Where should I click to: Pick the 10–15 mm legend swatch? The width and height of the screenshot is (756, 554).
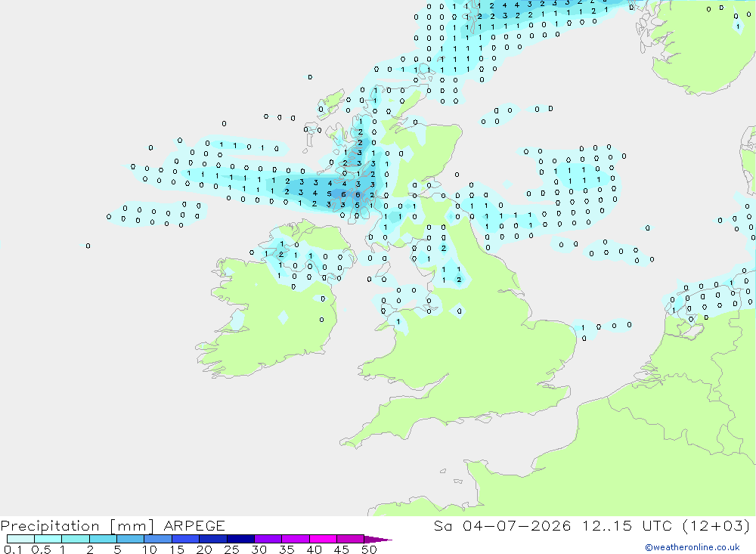pyautogui.click(x=158, y=539)
